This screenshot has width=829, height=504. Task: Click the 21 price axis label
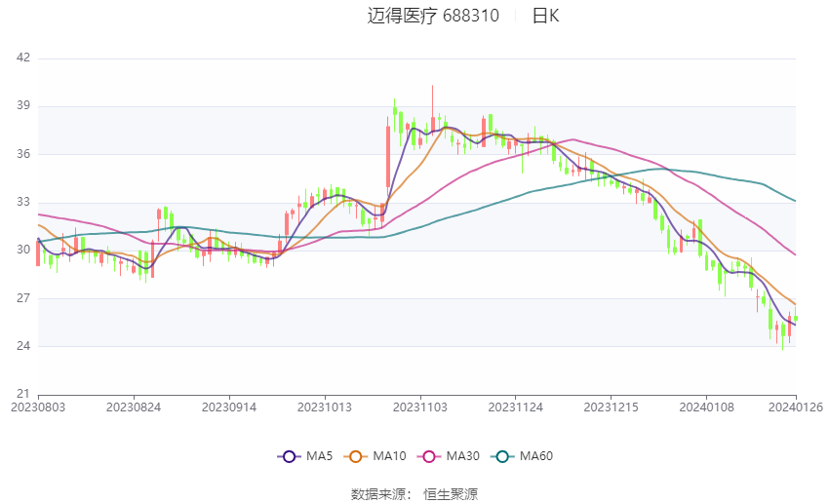[x=23, y=394]
